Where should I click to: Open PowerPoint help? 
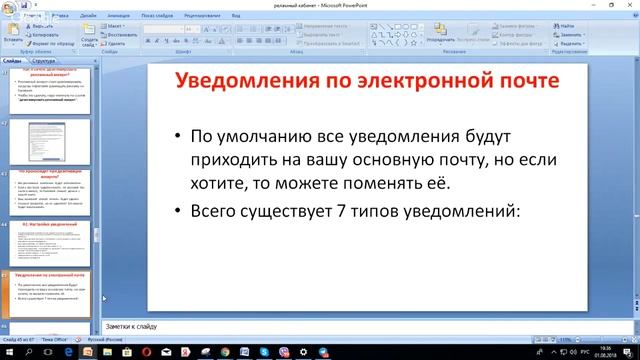click(x=636, y=16)
